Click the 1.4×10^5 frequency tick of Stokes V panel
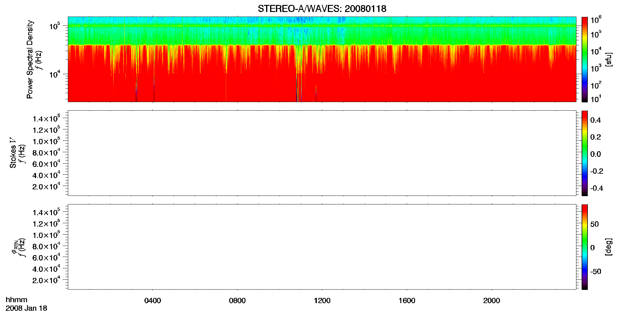The height and width of the screenshot is (332, 644). (x=46, y=118)
